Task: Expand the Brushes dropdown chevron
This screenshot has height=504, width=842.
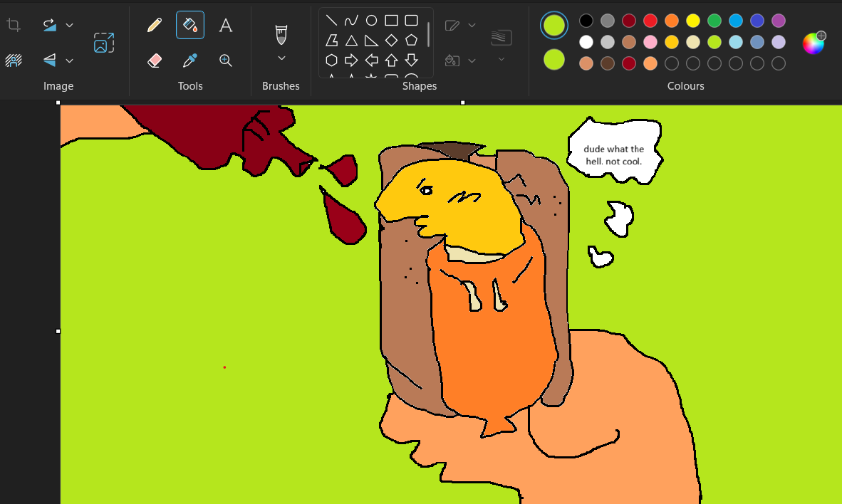Action: click(x=281, y=58)
